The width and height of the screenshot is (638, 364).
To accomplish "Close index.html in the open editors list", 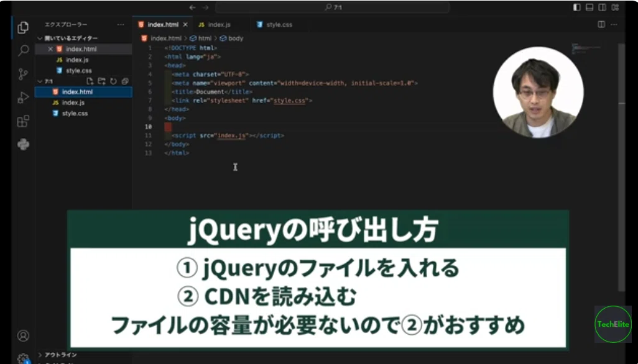I will 50,49.
